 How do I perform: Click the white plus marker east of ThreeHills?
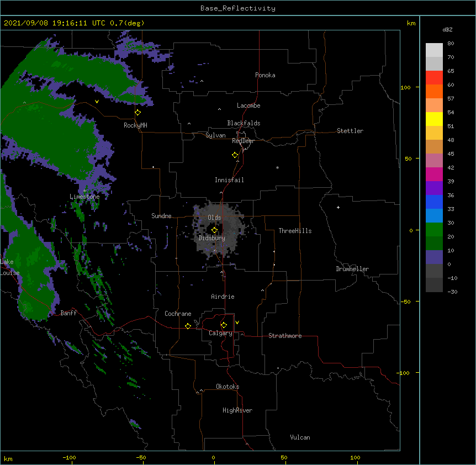pos(338,207)
